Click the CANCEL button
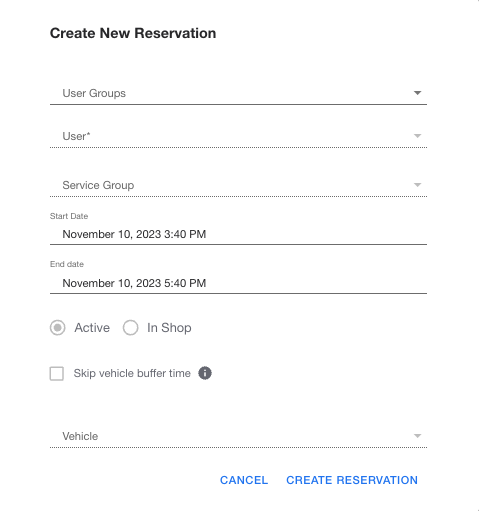 click(244, 480)
